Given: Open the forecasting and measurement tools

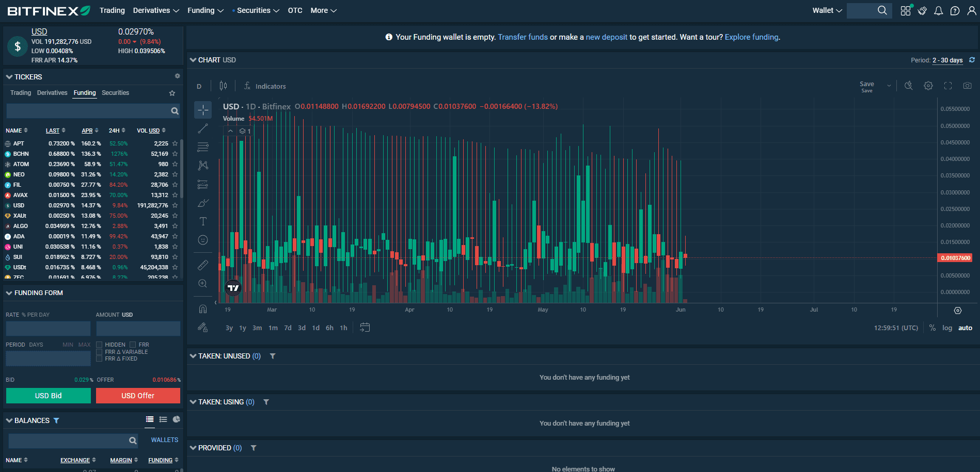Looking at the screenshot, I should coord(203,184).
